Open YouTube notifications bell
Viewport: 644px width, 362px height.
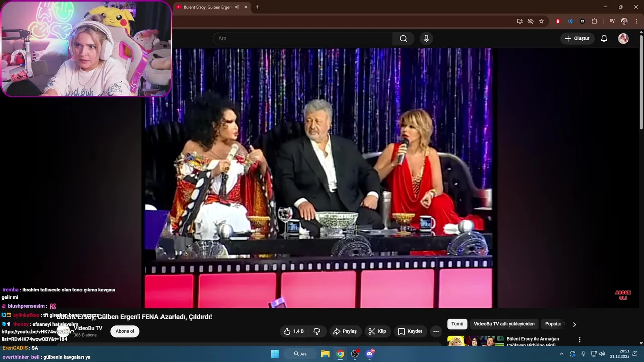[604, 39]
